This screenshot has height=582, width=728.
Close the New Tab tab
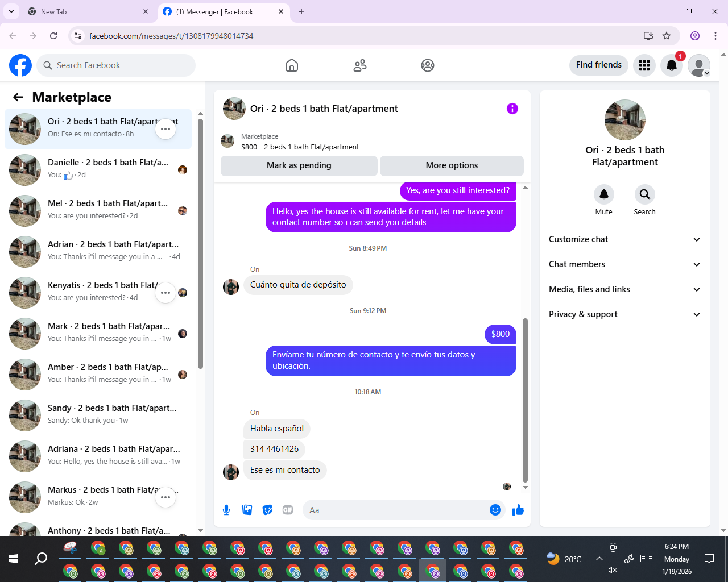tap(146, 11)
